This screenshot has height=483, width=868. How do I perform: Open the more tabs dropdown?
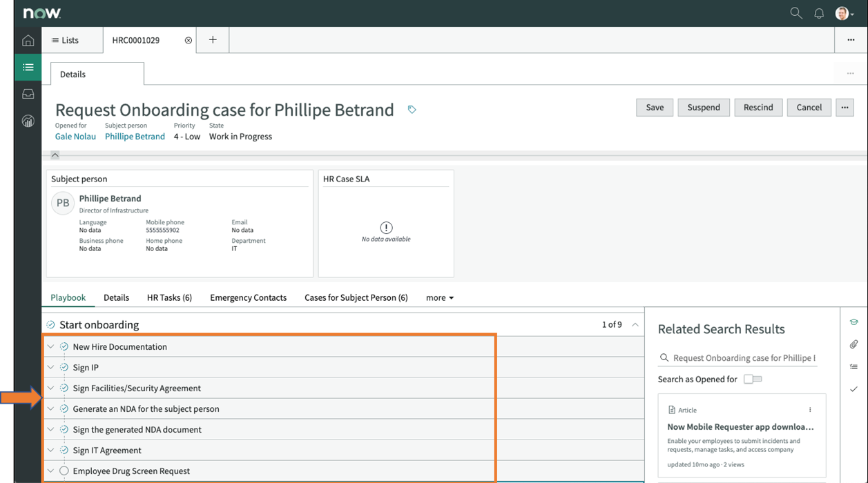pyautogui.click(x=440, y=297)
